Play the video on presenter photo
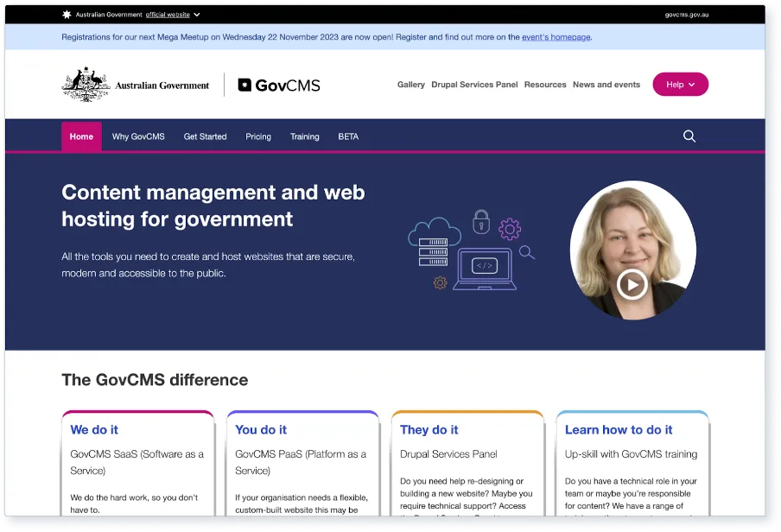 (x=632, y=283)
